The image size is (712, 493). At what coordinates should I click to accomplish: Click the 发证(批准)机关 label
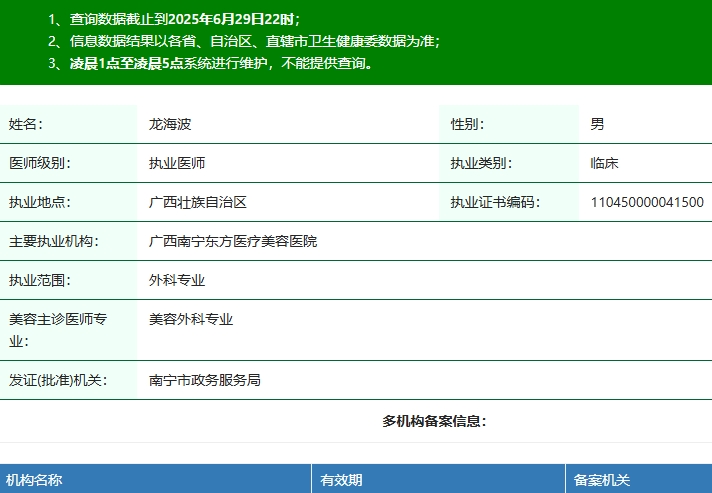58,380
